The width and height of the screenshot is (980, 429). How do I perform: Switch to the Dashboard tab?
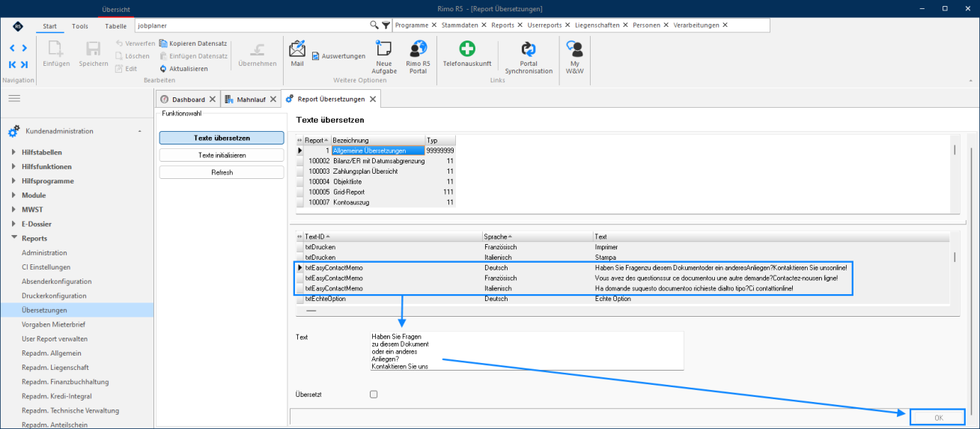(x=187, y=99)
